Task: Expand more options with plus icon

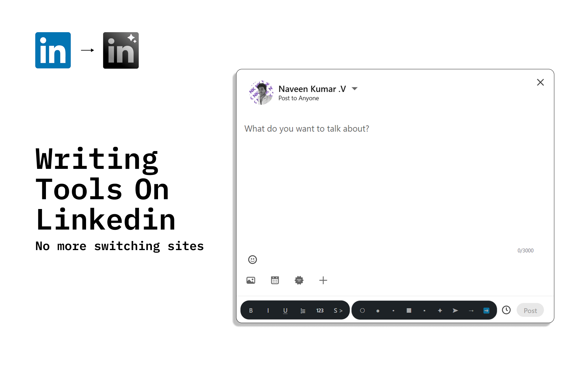Action: [323, 280]
